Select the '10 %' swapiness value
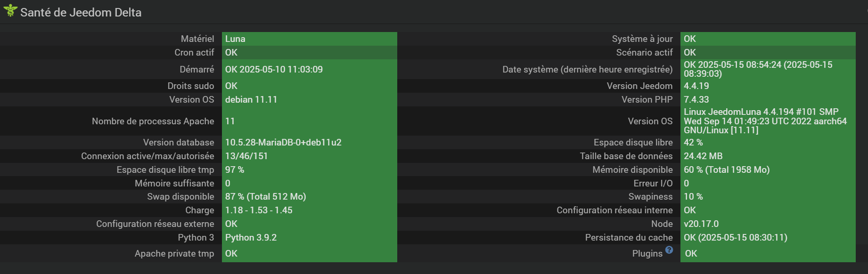The image size is (868, 274). 693,196
